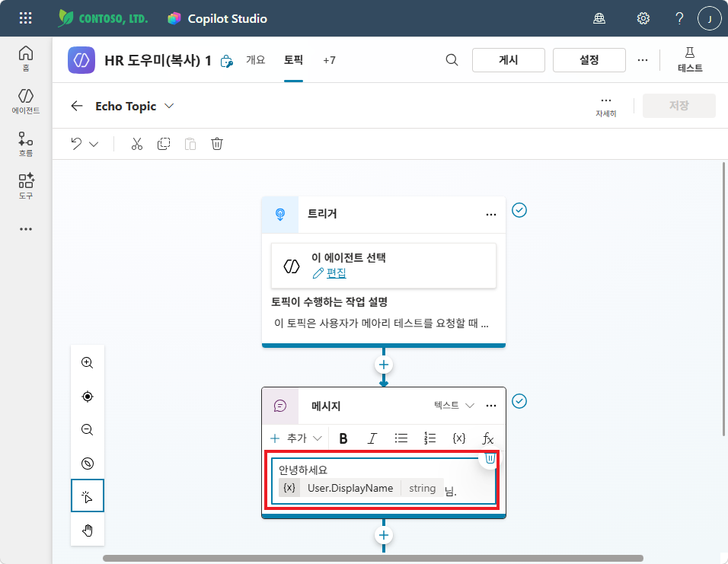Image resolution: width=728 pixels, height=564 pixels.
Task: Open the user account avatar J
Action: click(x=710, y=18)
